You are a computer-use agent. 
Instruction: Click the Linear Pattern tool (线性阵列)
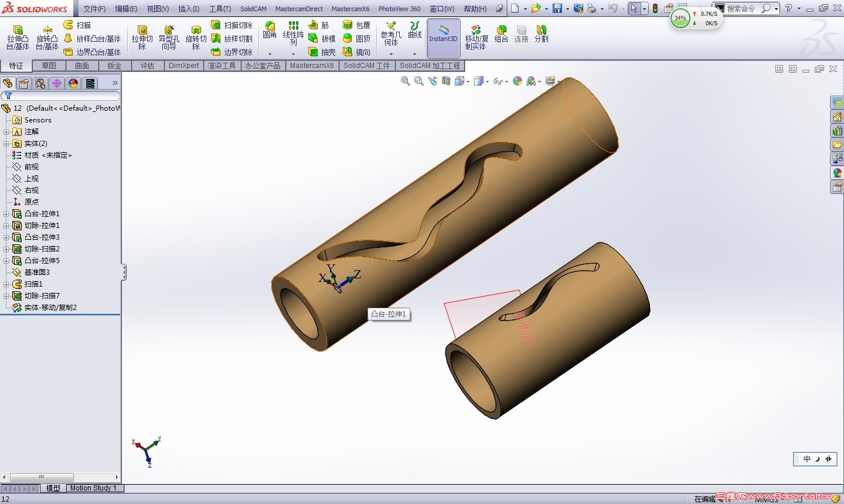coord(293,33)
